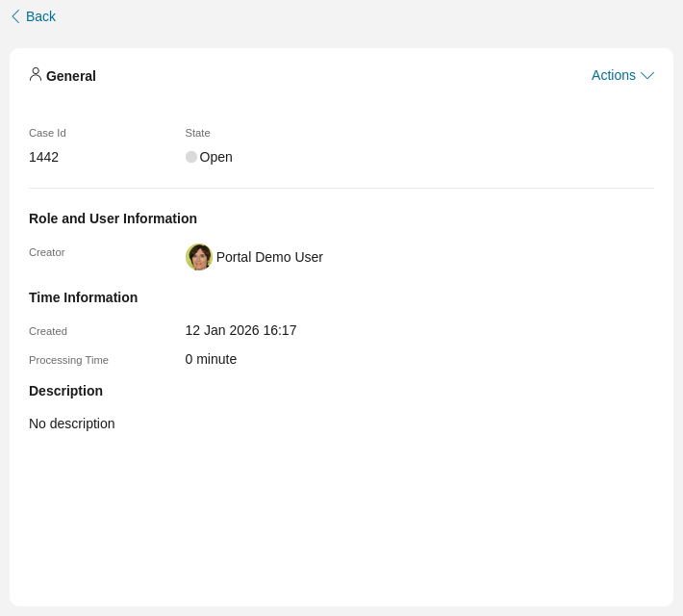Click the Case Id label

click(x=47, y=133)
